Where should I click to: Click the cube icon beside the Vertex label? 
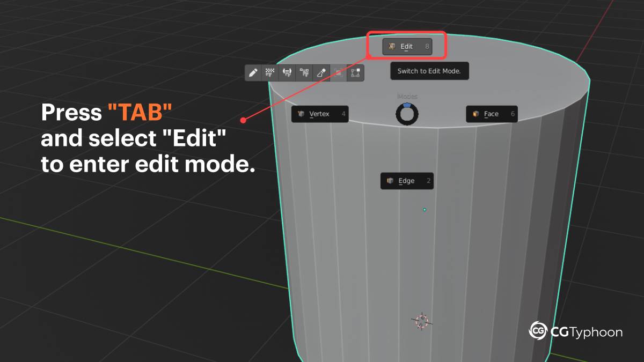coord(301,114)
